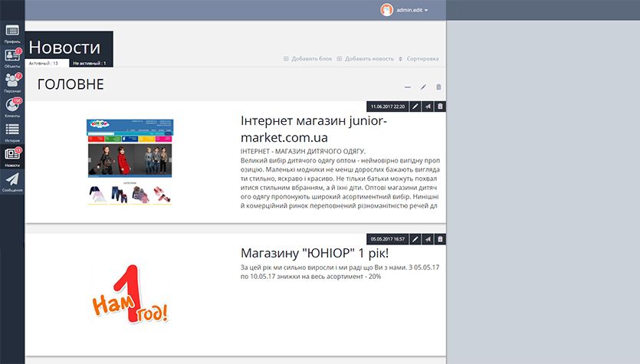Open the Клиенты sidebar section
This screenshot has height=364, width=640.
(x=12, y=108)
